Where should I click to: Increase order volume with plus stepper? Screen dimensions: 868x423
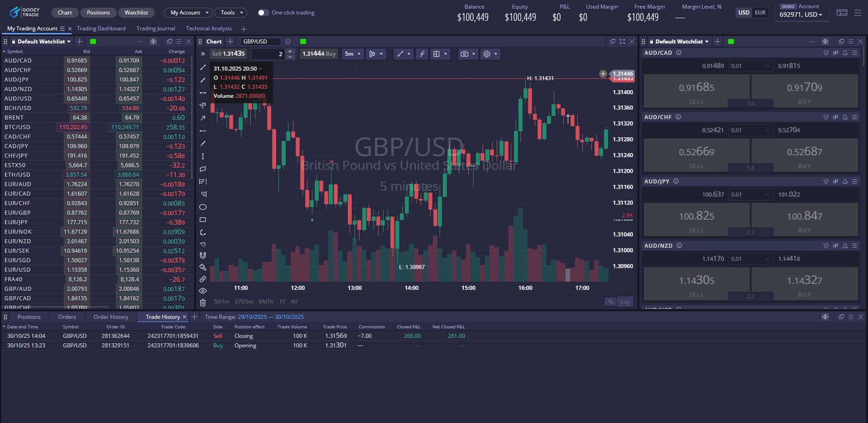(289, 51)
